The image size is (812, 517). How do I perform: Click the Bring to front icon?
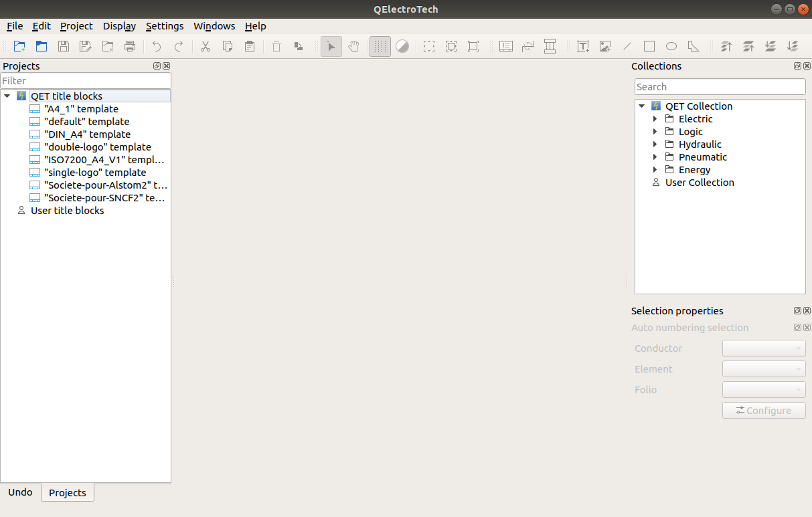coord(726,46)
